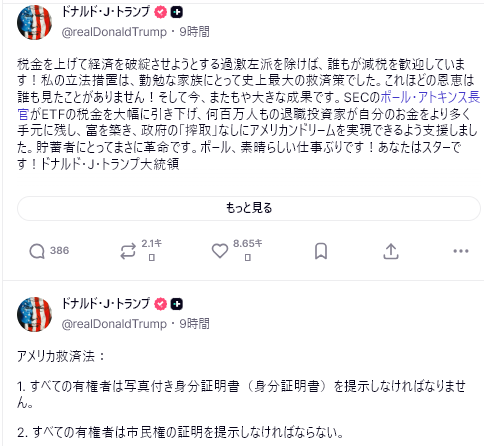Expand the post with もっと見る button

coord(249,208)
